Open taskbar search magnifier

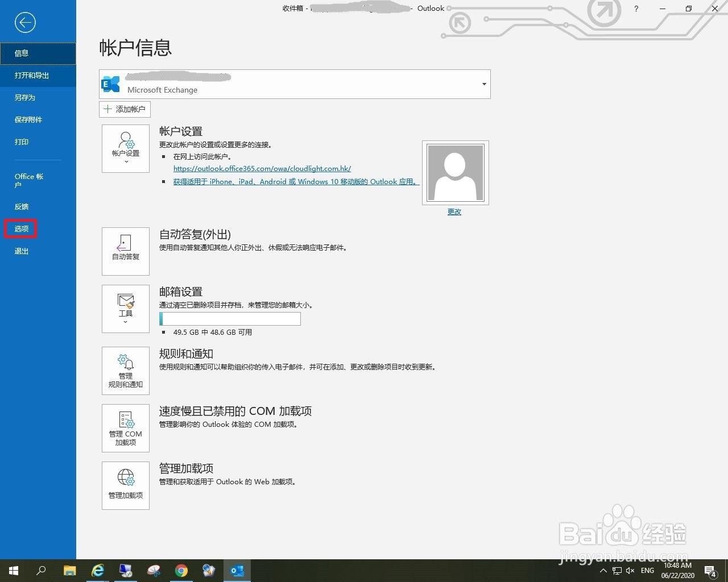[x=41, y=571]
